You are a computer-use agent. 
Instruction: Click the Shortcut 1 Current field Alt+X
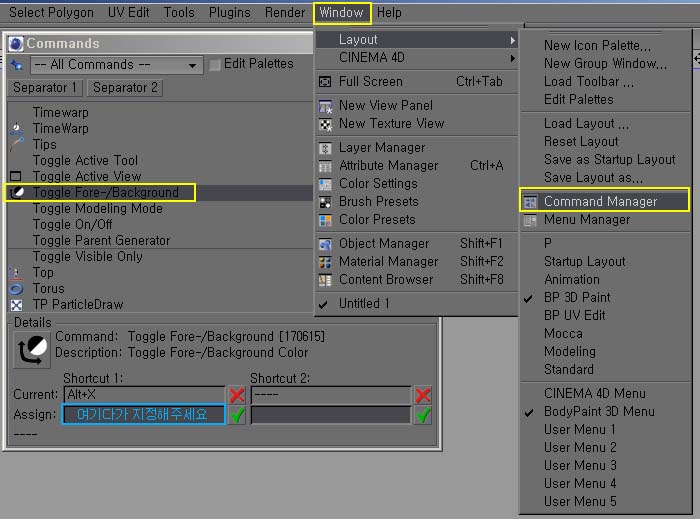click(144, 394)
